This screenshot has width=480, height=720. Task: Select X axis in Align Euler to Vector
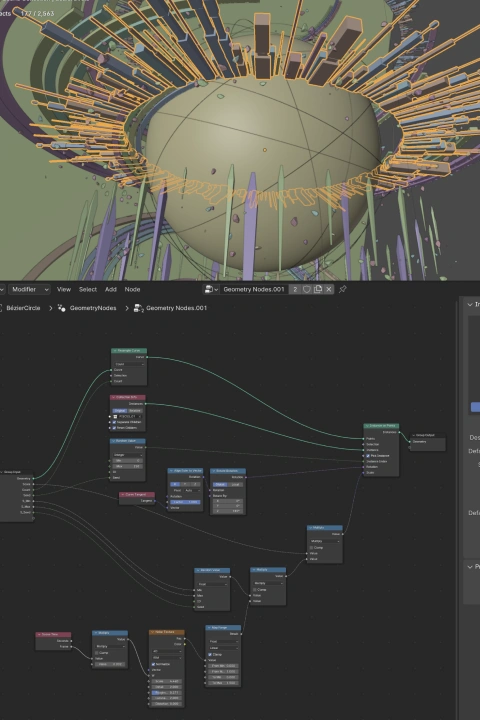[175, 484]
